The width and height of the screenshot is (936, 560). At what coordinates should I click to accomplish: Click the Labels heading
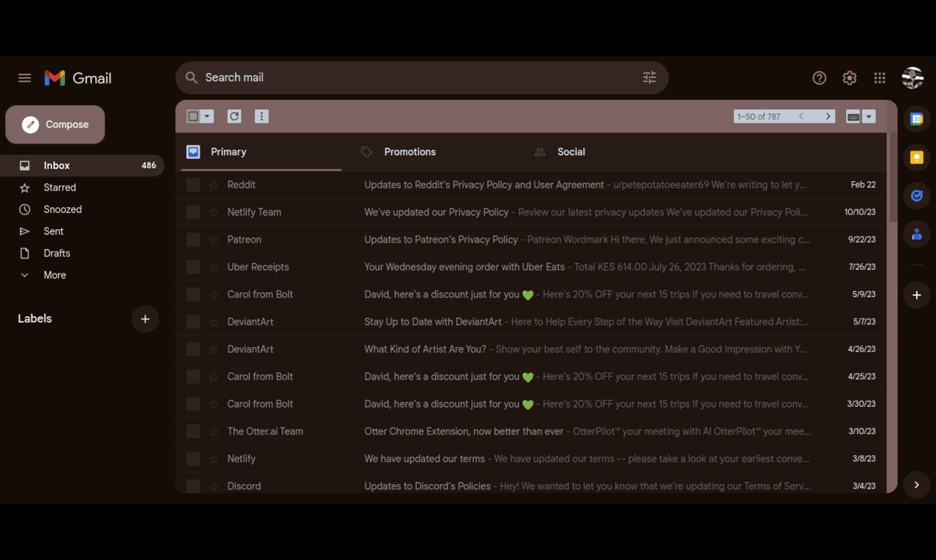(35, 319)
